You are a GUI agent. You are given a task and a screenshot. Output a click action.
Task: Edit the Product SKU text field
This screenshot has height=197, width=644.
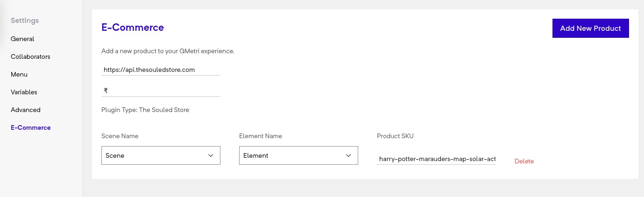437,159
